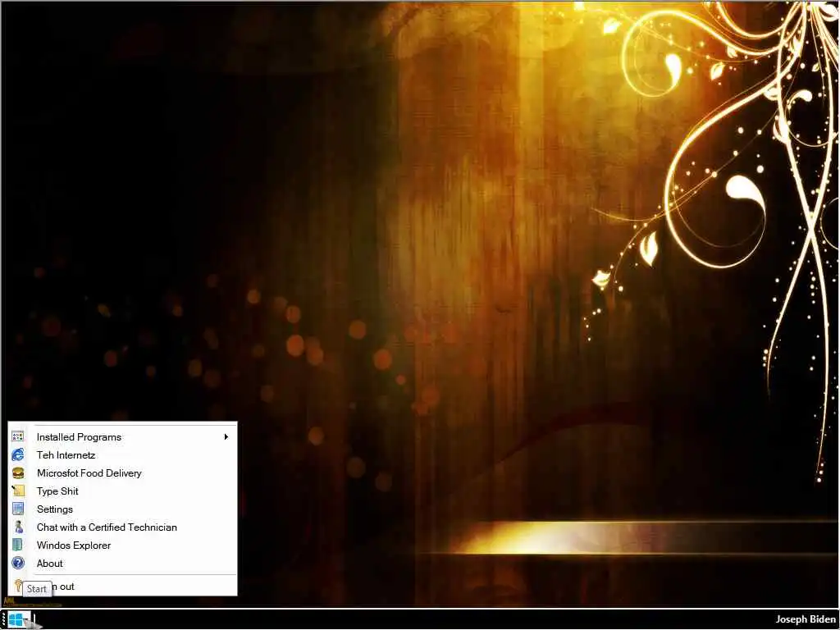Click the Joseph Biden username in taskbar

point(806,619)
